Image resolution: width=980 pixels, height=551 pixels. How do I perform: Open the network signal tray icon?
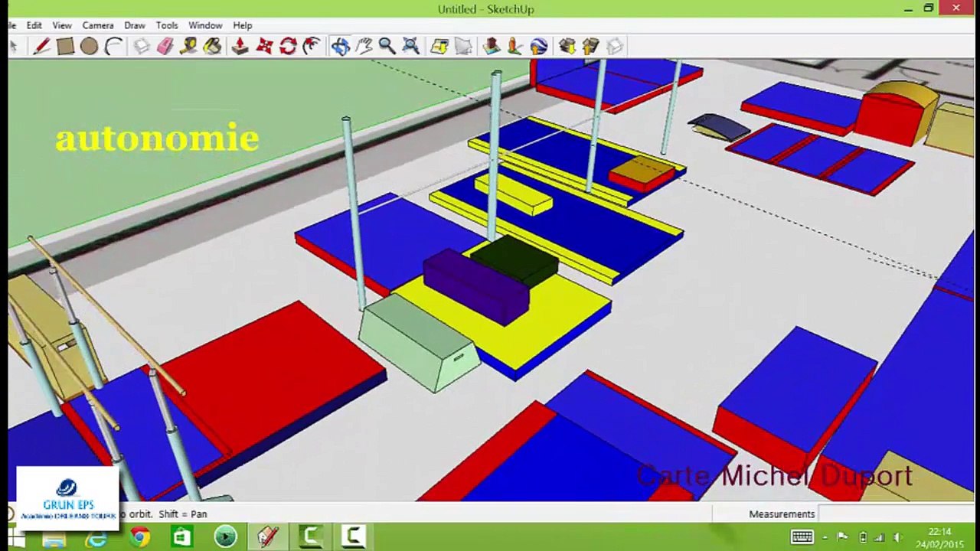(880, 537)
